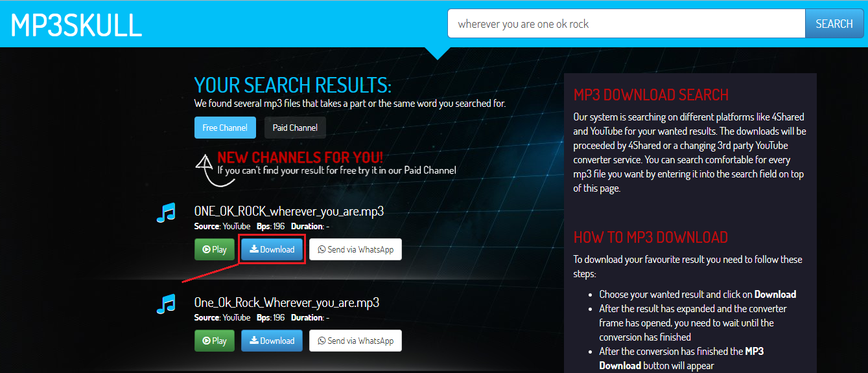
Task: Focus the search field with 'wherever you are one ok rock'
Action: 626,24
